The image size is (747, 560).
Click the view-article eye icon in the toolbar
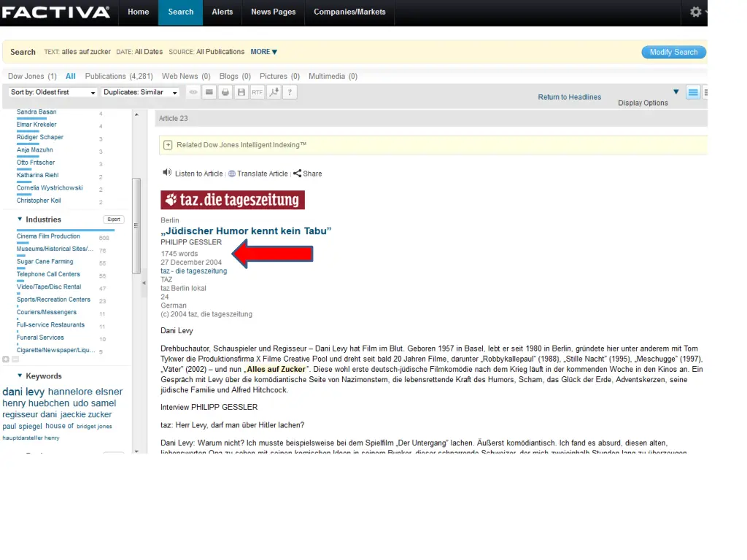(x=193, y=92)
